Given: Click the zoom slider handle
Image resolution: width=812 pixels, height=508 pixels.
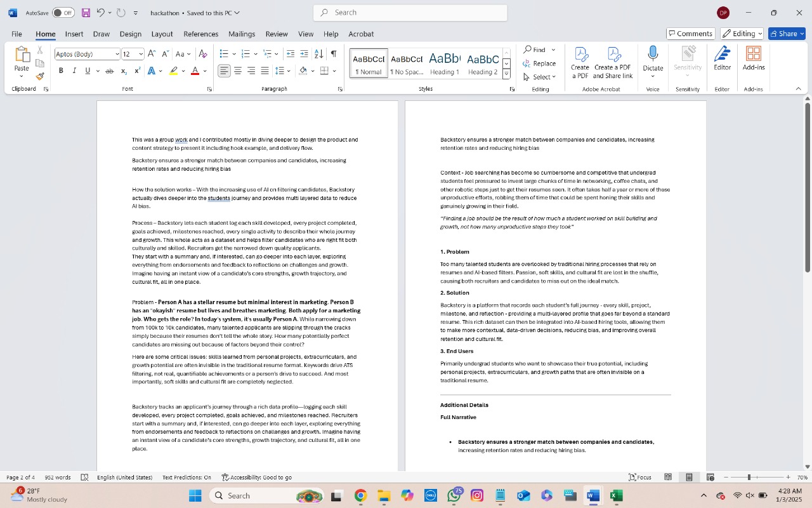Looking at the screenshot, I should 749,478.
